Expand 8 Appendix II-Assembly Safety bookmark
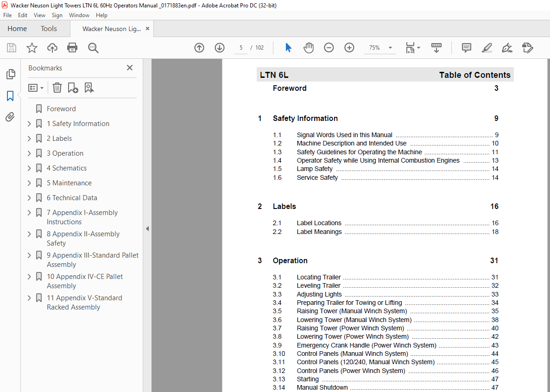The image size is (550, 392). (x=29, y=234)
